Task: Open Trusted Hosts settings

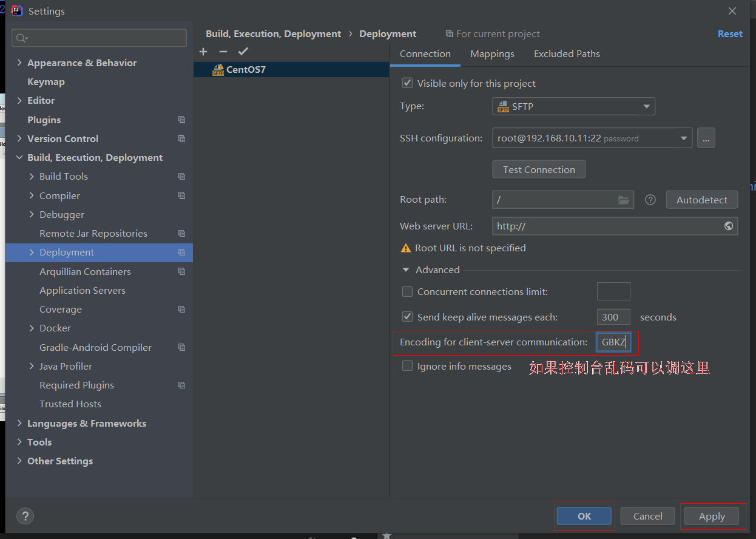Action: (x=70, y=404)
